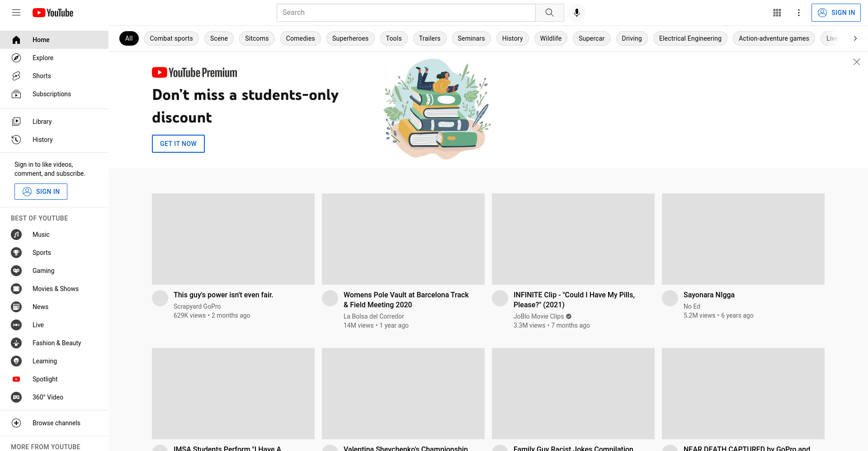
Task: Select the Trailers chip
Action: pos(429,38)
